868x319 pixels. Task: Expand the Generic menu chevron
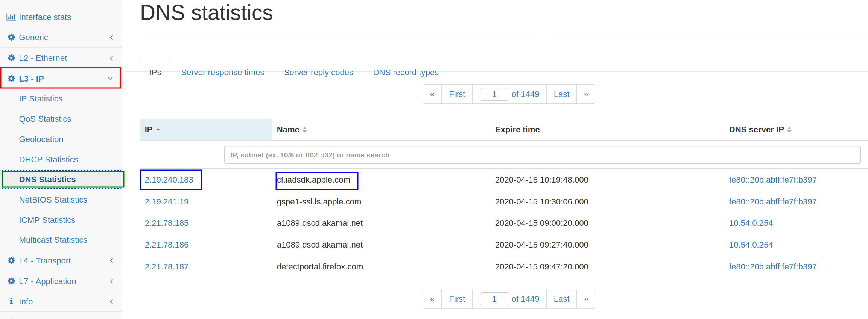click(x=111, y=37)
